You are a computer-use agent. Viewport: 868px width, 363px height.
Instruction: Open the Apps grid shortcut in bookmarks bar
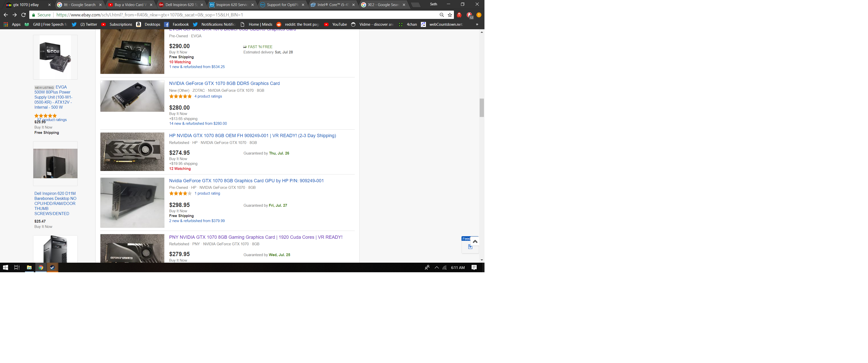(x=12, y=24)
